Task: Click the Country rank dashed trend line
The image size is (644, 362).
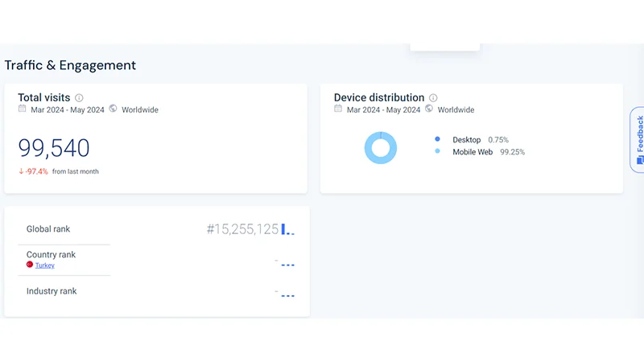Action: point(287,264)
